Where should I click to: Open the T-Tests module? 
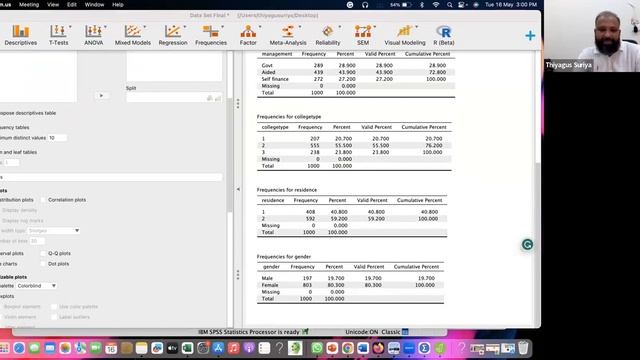[58, 35]
